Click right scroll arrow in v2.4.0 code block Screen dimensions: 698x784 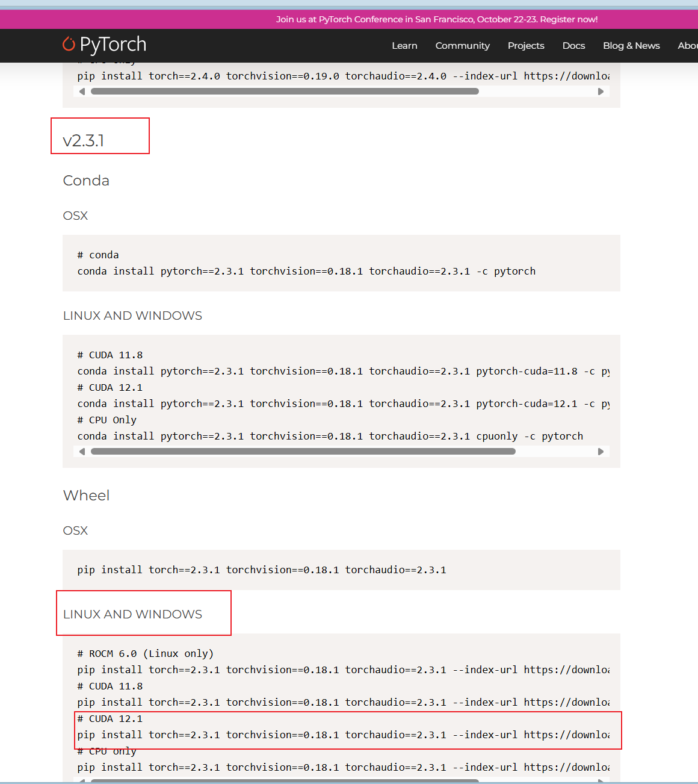coord(601,92)
